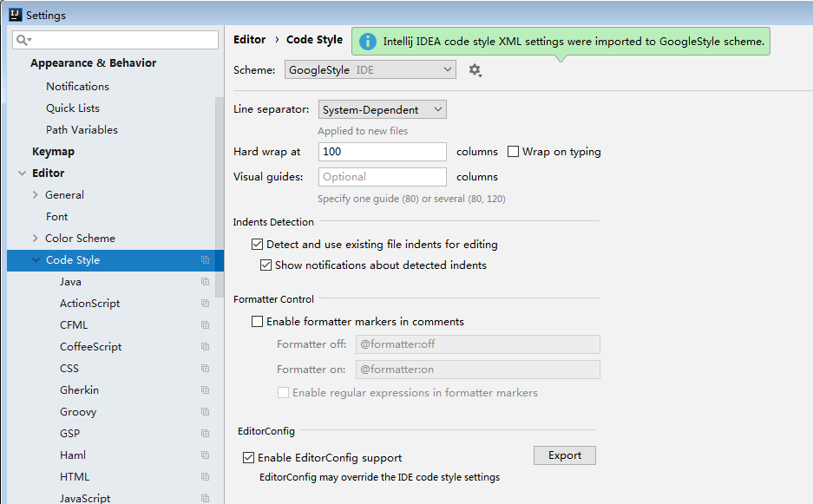Toggle Enable formatter markers in comments

tap(257, 322)
